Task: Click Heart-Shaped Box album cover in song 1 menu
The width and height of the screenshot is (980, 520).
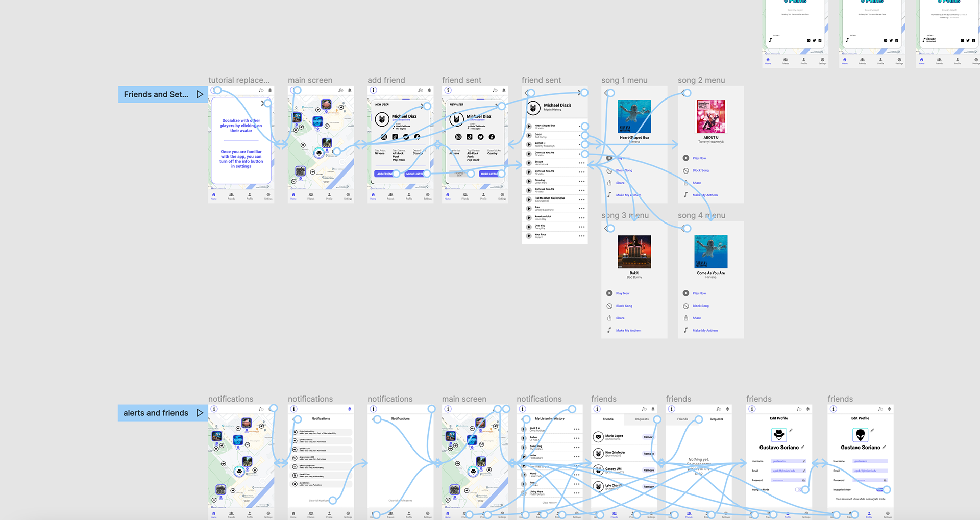Action: (x=634, y=117)
